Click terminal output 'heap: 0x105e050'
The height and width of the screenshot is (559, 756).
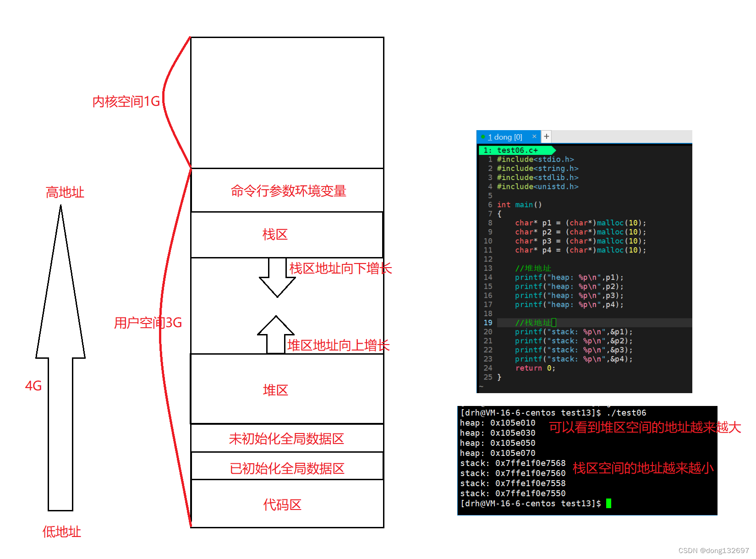click(498, 443)
